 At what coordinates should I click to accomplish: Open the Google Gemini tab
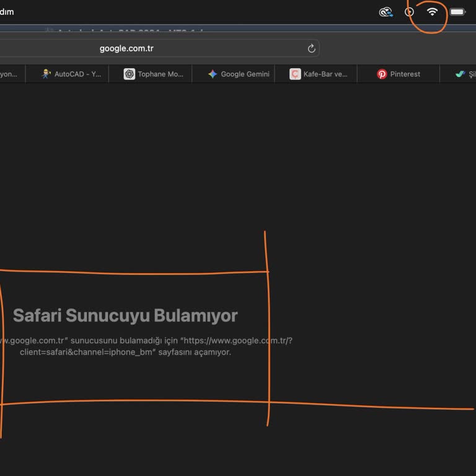pos(233,74)
